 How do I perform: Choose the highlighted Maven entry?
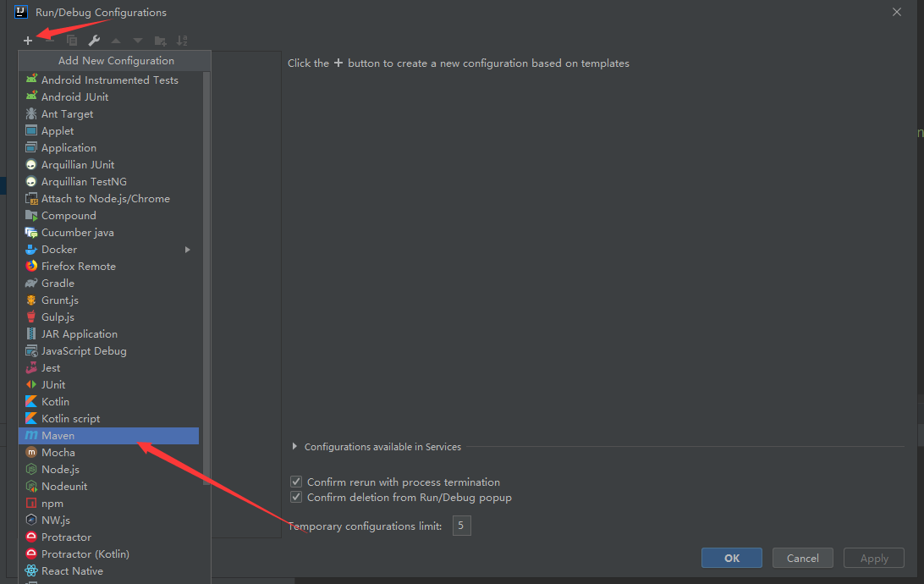tap(109, 436)
